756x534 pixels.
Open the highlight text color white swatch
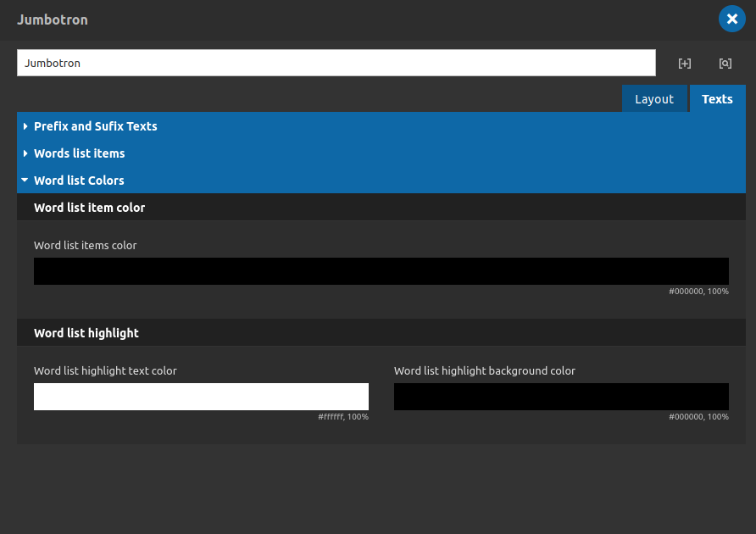(201, 397)
